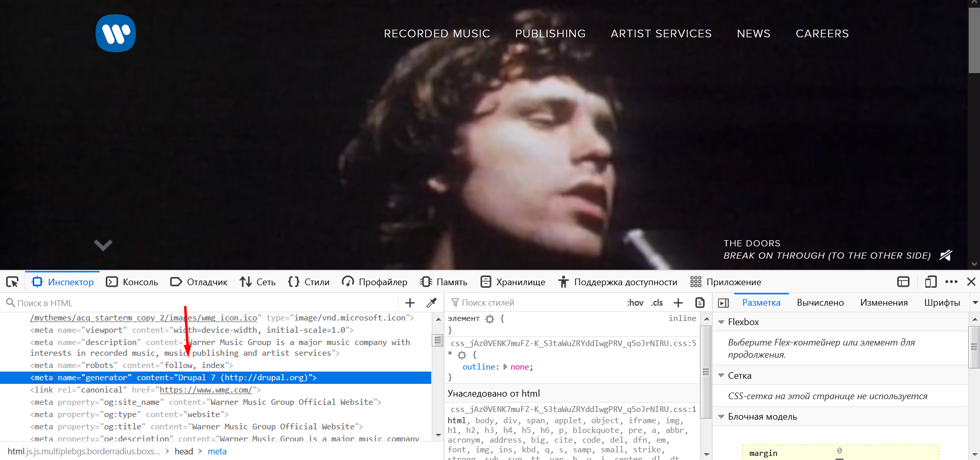Add a new CSS rule with the plus icon
The width and height of the screenshot is (980, 460).
(678, 303)
